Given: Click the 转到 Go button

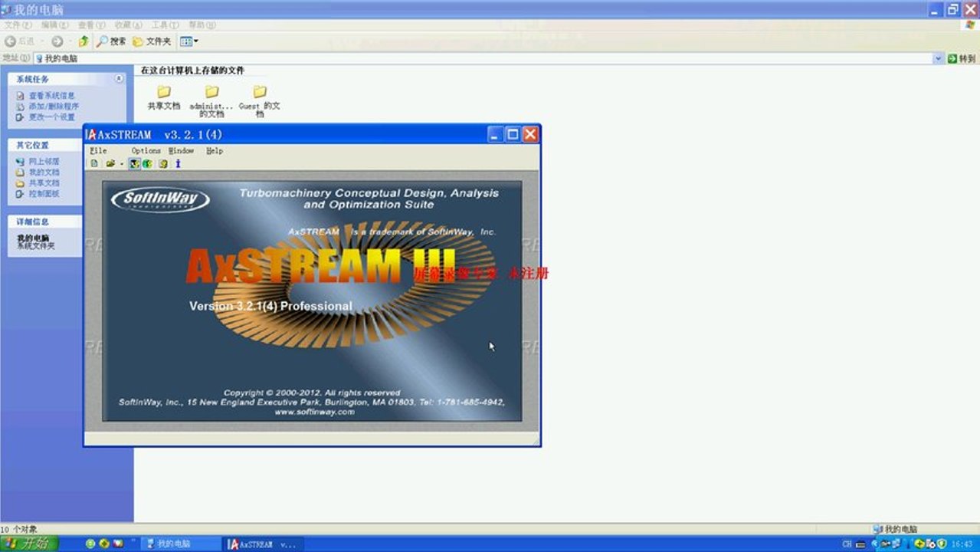Looking at the screenshot, I should pyautogui.click(x=962, y=58).
